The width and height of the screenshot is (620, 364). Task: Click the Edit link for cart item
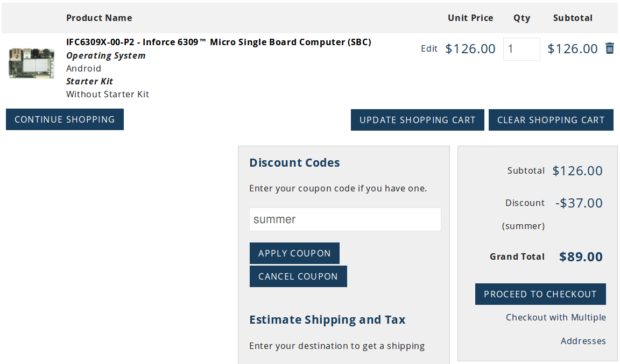(x=429, y=48)
